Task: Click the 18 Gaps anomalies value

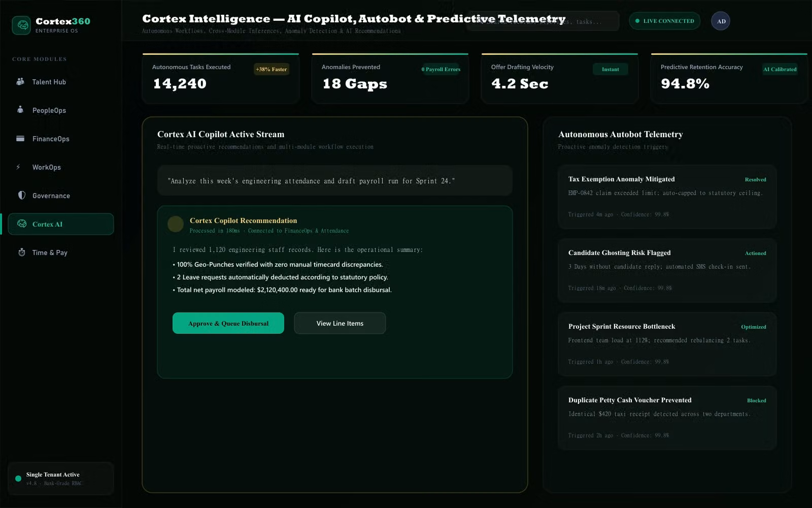Action: (x=355, y=84)
